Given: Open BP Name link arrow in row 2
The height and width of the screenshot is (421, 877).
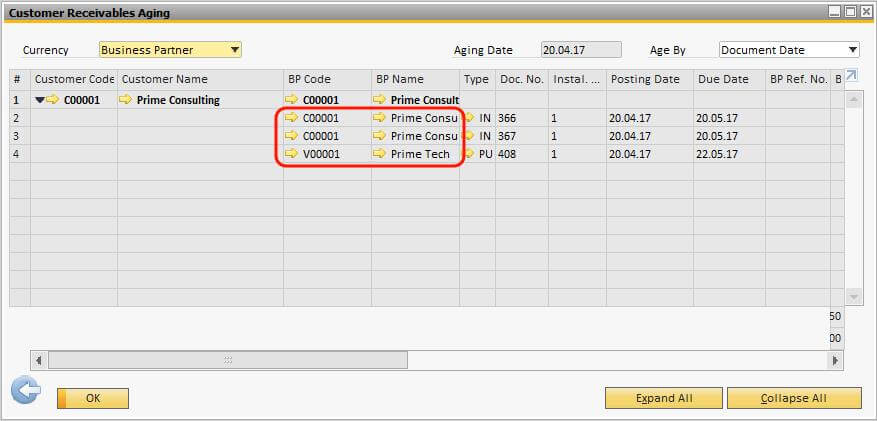Looking at the screenshot, I should (x=380, y=118).
